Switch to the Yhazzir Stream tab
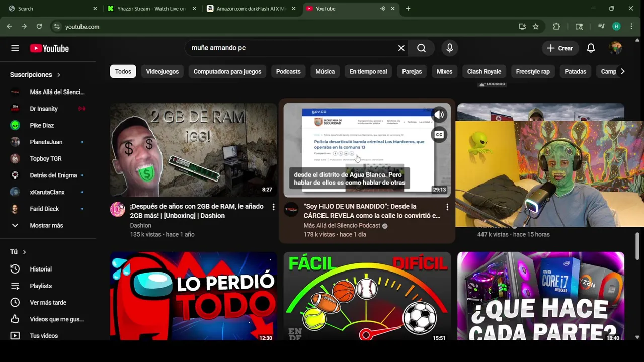Image resolution: width=644 pixels, height=362 pixels. pos(151,9)
